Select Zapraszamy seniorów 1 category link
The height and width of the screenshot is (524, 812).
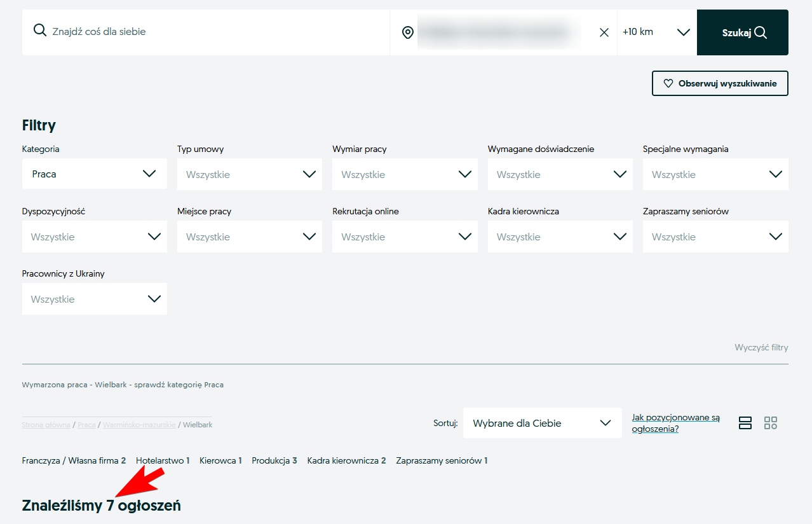point(442,460)
